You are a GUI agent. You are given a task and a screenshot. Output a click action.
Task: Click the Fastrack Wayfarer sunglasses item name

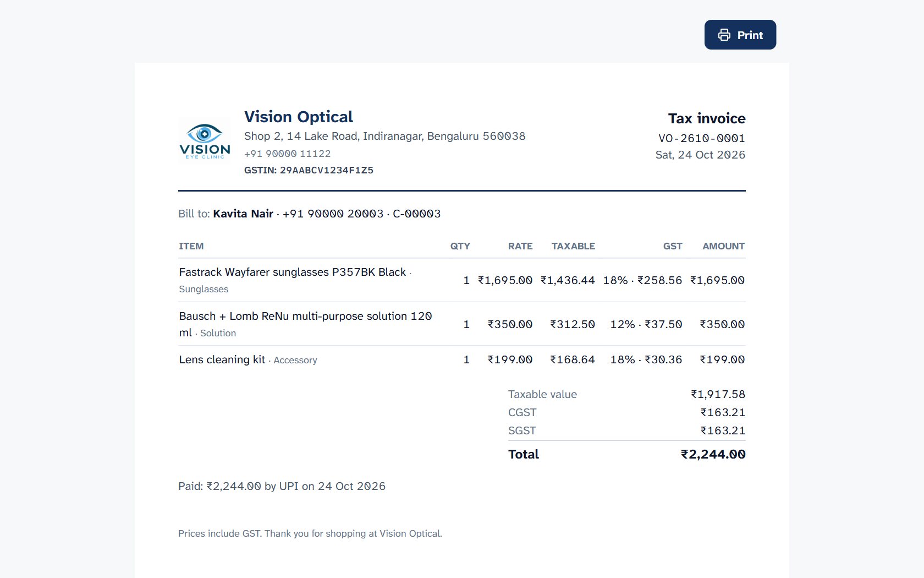pyautogui.click(x=292, y=272)
